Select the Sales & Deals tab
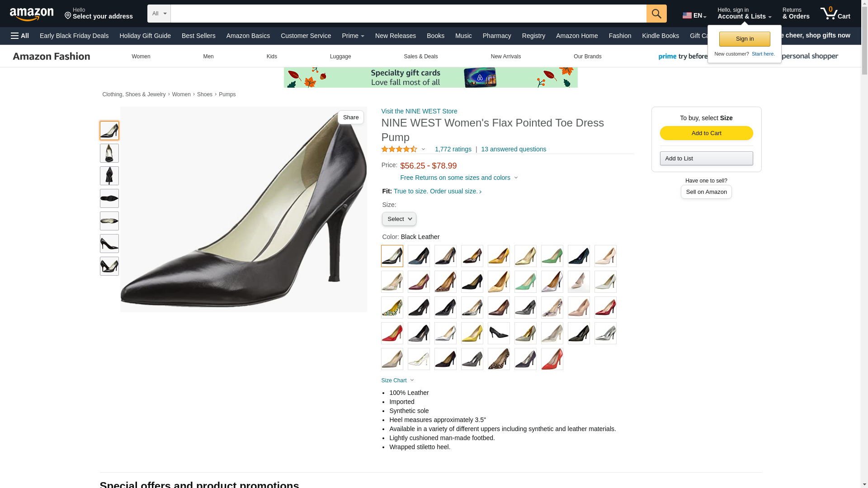868x488 pixels. point(420,56)
